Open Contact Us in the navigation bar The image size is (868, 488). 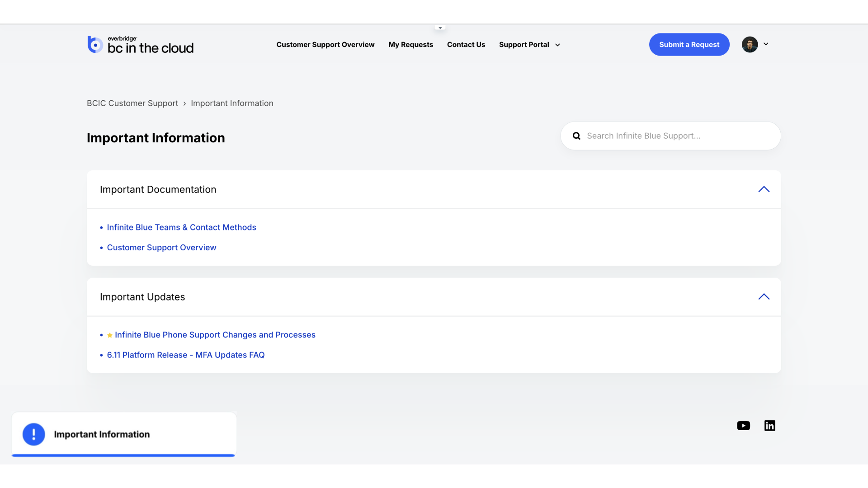466,45
